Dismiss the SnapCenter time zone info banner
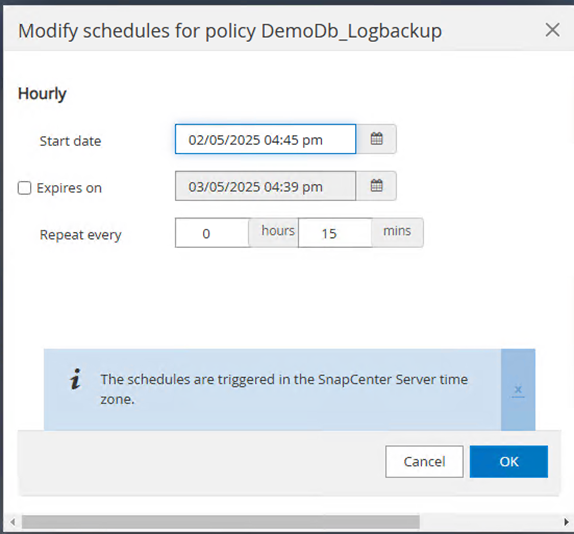574x534 pixels. [518, 390]
